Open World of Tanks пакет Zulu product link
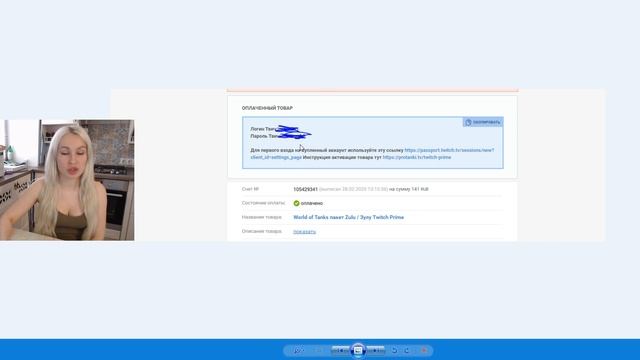Screen dimensions: 640x360 [x=349, y=217]
